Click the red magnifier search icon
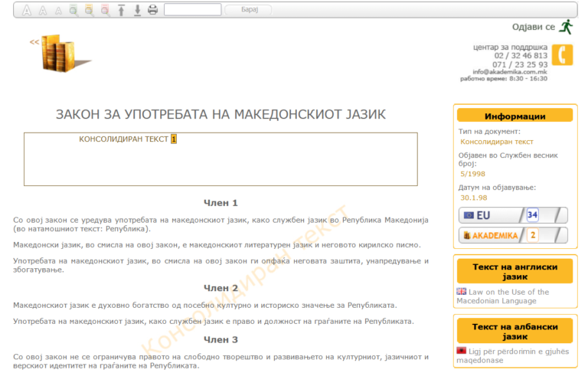This screenshot has width=588, height=373. tap(105, 10)
